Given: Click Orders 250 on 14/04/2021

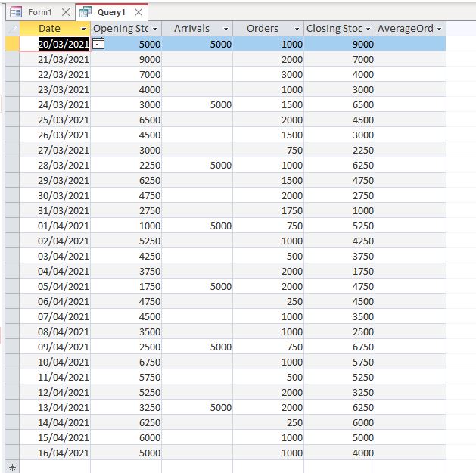Looking at the screenshot, I should (269, 422).
